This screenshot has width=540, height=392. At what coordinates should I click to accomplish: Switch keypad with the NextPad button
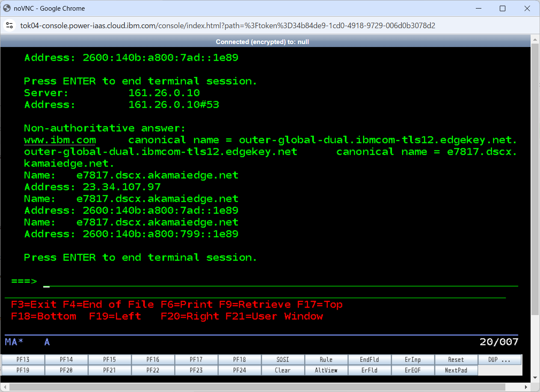[x=456, y=370]
